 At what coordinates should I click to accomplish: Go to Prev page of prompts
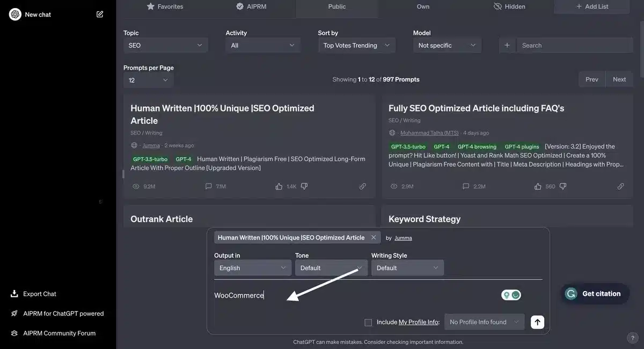coord(592,79)
